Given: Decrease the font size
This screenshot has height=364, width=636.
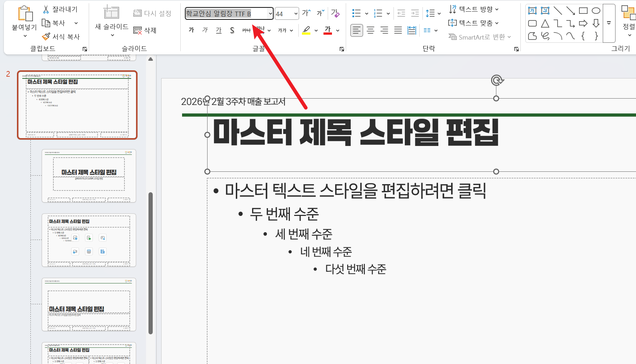Looking at the screenshot, I should coord(320,13).
